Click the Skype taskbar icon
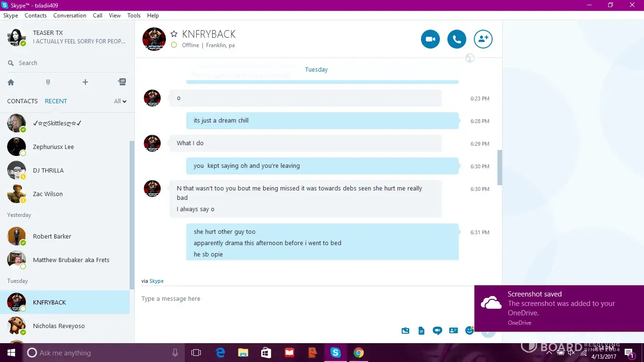644x362 pixels. (335, 353)
